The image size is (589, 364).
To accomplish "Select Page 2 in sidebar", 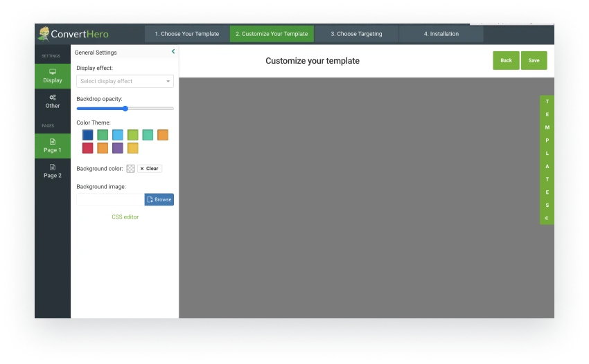I will pyautogui.click(x=53, y=172).
